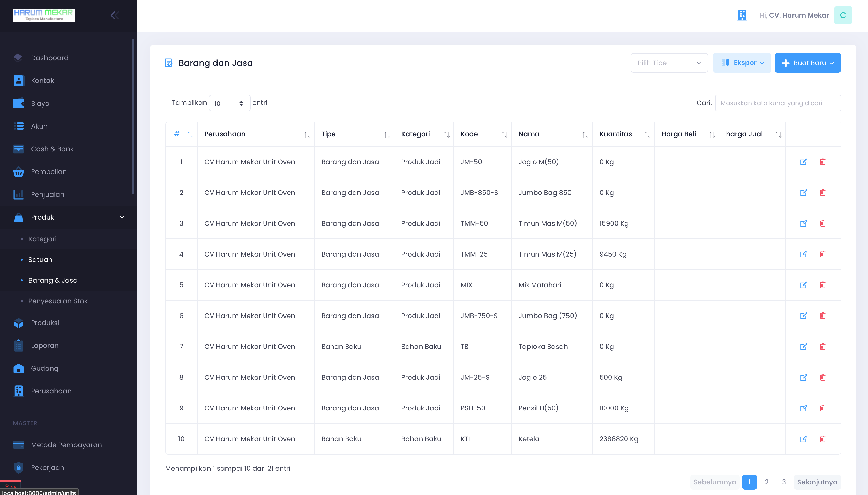Delete the Ketela item
The image size is (868, 495).
click(822, 439)
